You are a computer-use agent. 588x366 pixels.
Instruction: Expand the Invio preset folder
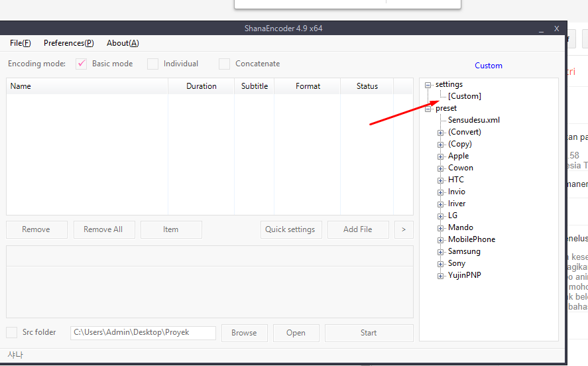pyautogui.click(x=440, y=192)
